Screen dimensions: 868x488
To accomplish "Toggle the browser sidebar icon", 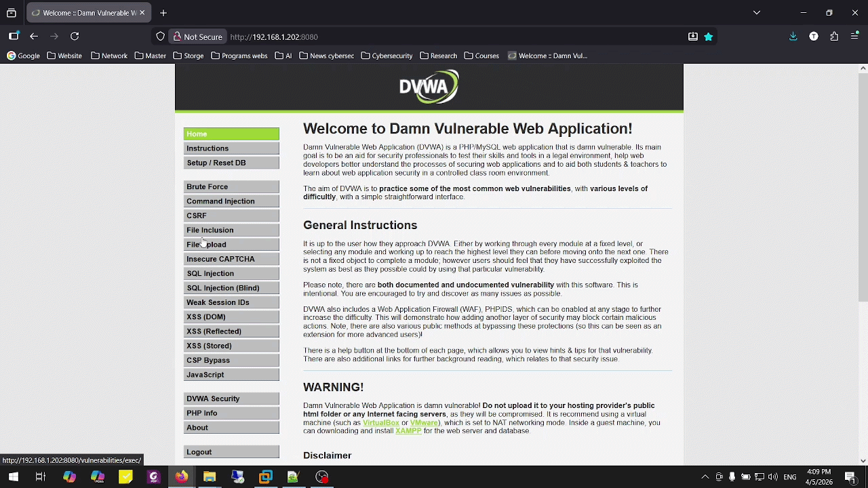I will 14,37.
